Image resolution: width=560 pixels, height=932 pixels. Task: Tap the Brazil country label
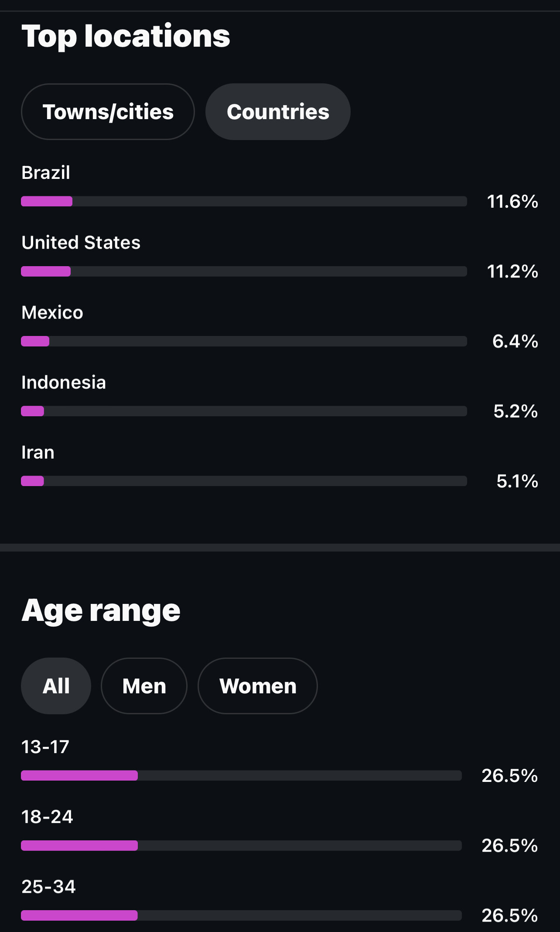click(x=46, y=173)
